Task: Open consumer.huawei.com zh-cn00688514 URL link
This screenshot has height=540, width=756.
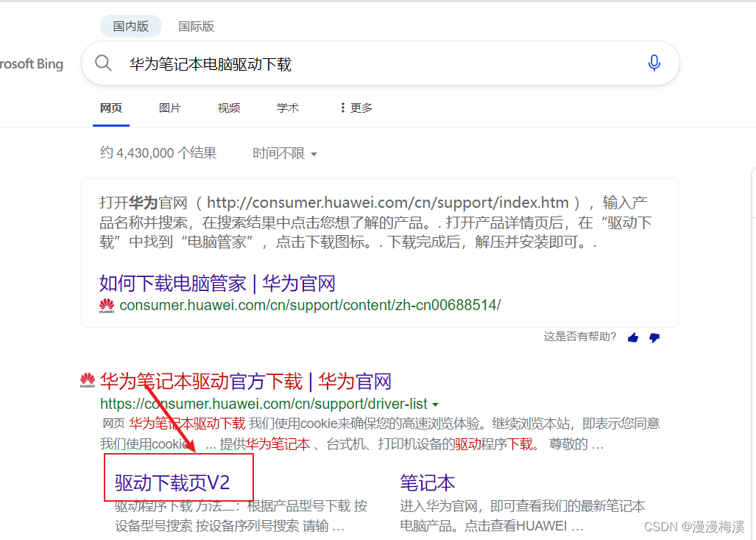Action: pos(310,305)
